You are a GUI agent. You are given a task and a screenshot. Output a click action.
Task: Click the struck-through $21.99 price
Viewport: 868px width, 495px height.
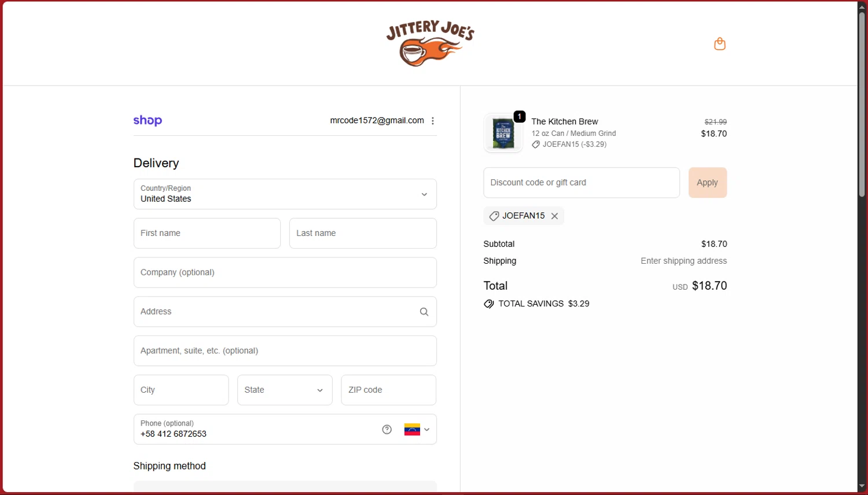[715, 122]
